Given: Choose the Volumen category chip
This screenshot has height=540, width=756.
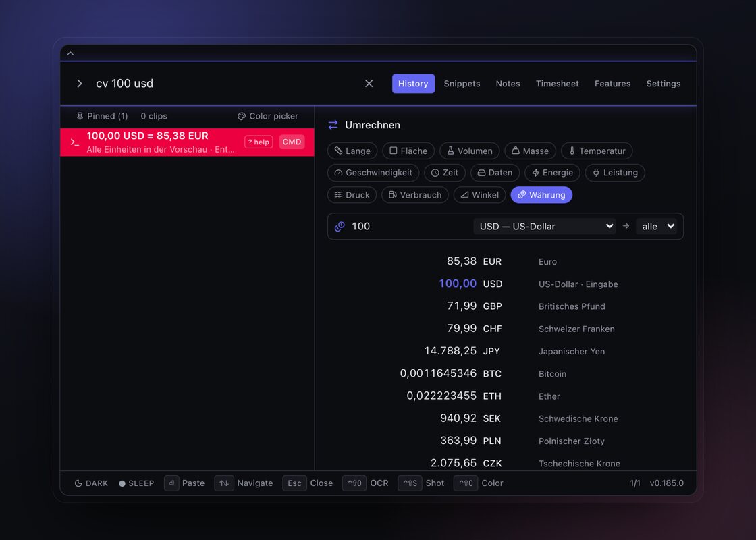Looking at the screenshot, I should [470, 151].
